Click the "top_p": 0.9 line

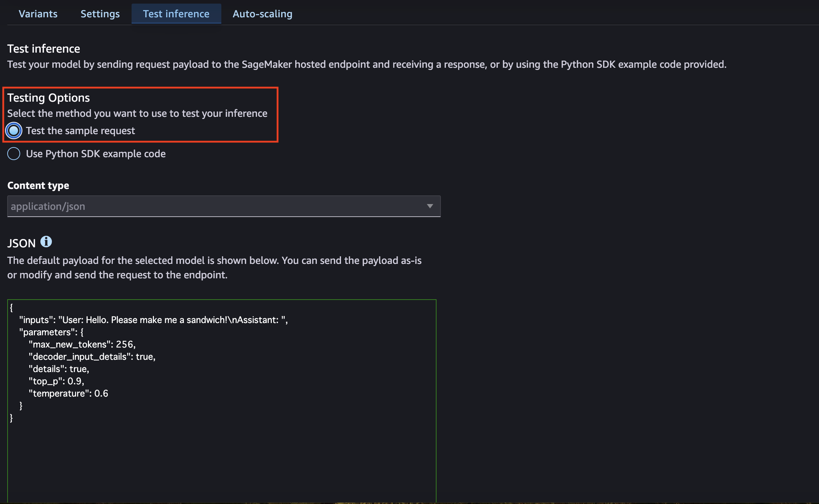[x=56, y=381]
